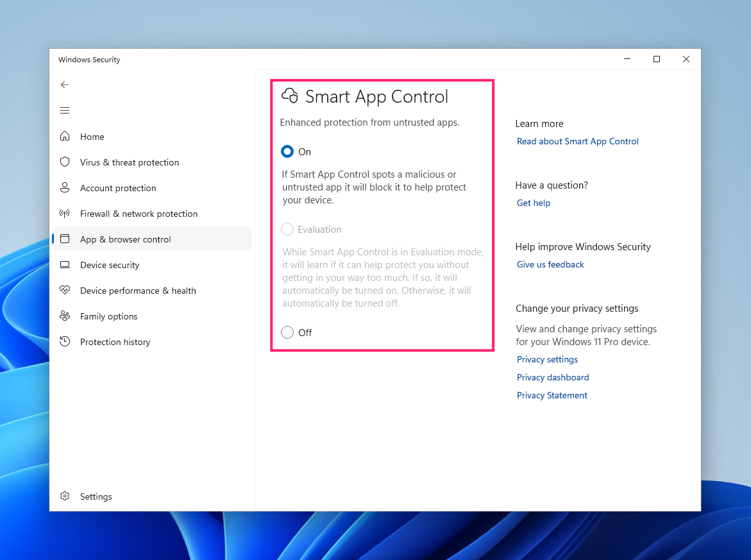Open Settings in the sidebar
The height and width of the screenshot is (560, 751).
(152, 496)
